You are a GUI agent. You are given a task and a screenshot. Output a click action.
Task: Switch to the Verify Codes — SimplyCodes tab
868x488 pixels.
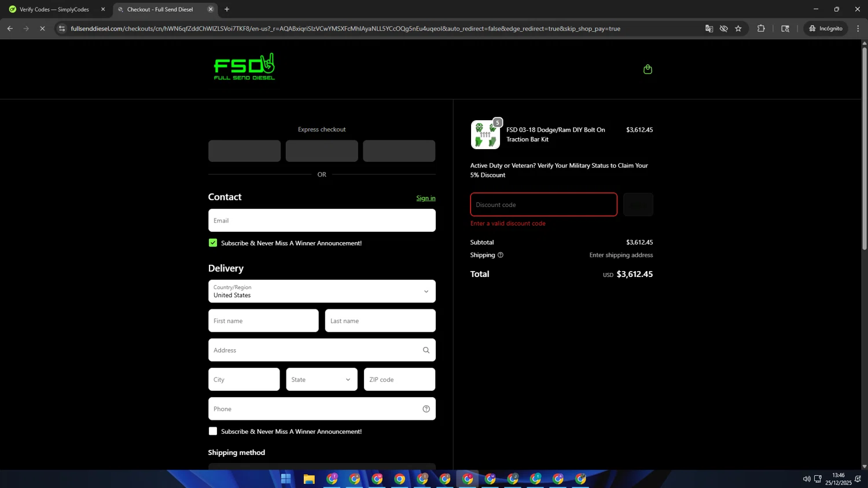(x=54, y=9)
